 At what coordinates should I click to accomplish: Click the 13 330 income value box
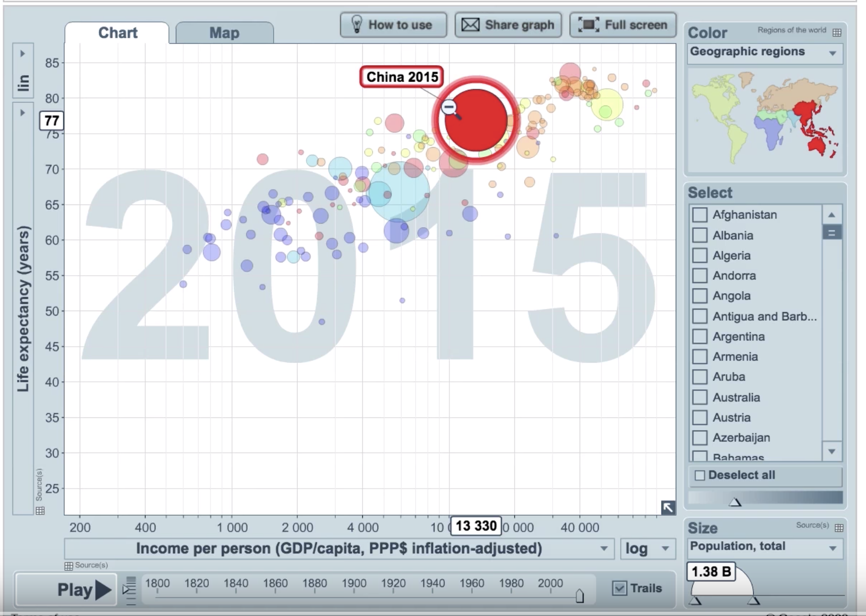point(476,526)
